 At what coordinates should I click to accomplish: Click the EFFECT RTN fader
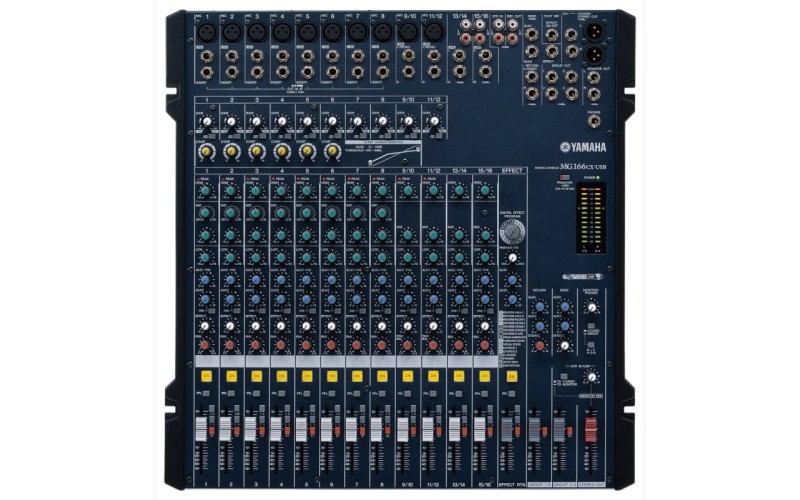point(507,430)
